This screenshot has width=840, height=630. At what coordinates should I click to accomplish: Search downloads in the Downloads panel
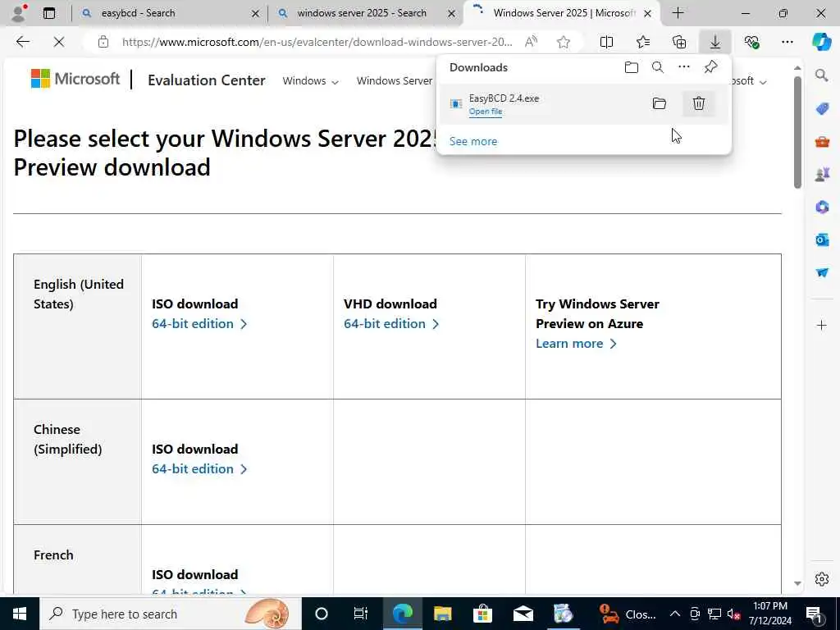657,67
